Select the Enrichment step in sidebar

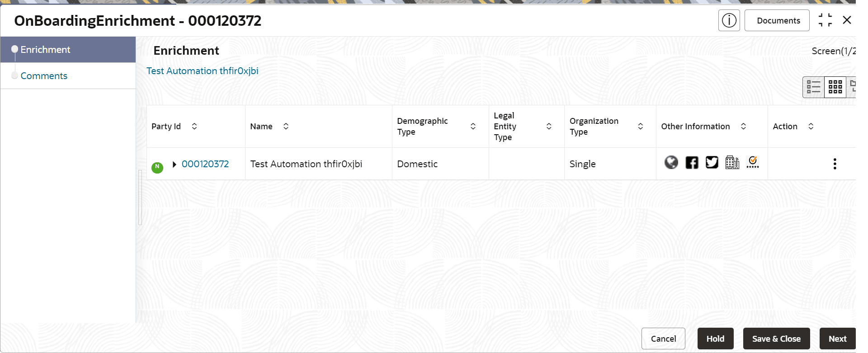(45, 50)
